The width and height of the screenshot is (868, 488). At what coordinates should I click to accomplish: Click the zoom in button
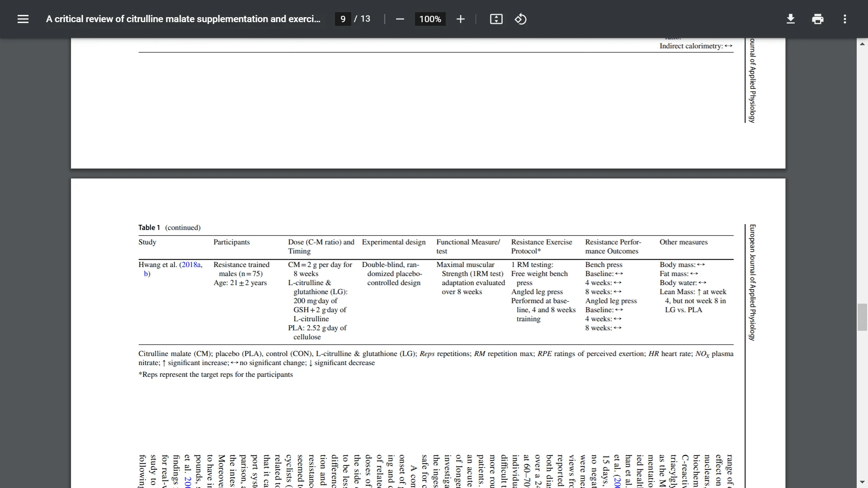(x=460, y=19)
